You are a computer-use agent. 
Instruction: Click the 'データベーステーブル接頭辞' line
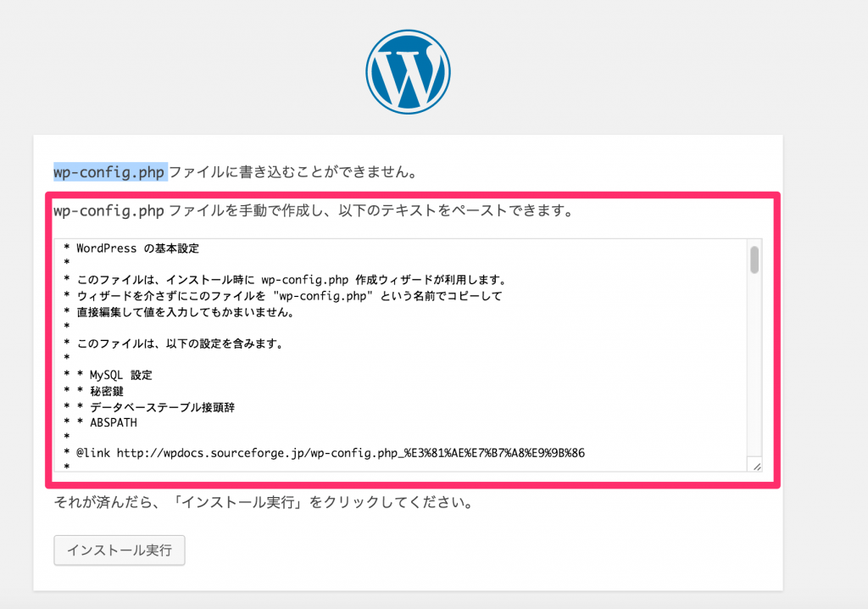[155, 406]
